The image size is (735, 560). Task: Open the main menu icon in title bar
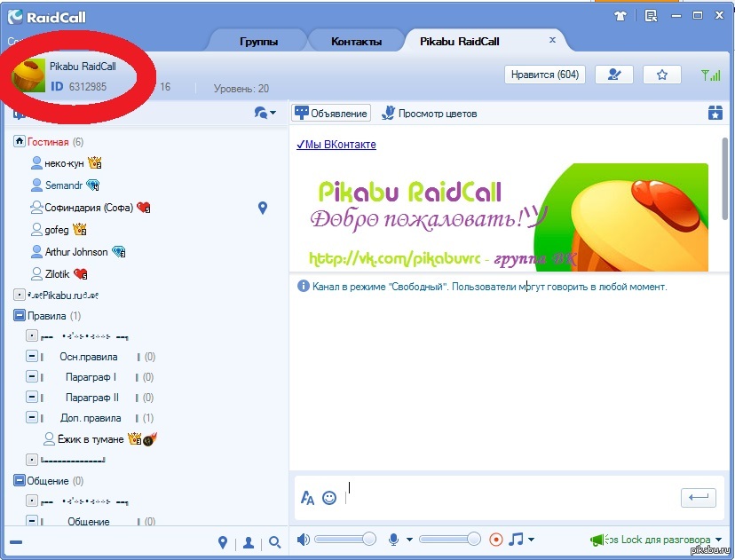(651, 16)
